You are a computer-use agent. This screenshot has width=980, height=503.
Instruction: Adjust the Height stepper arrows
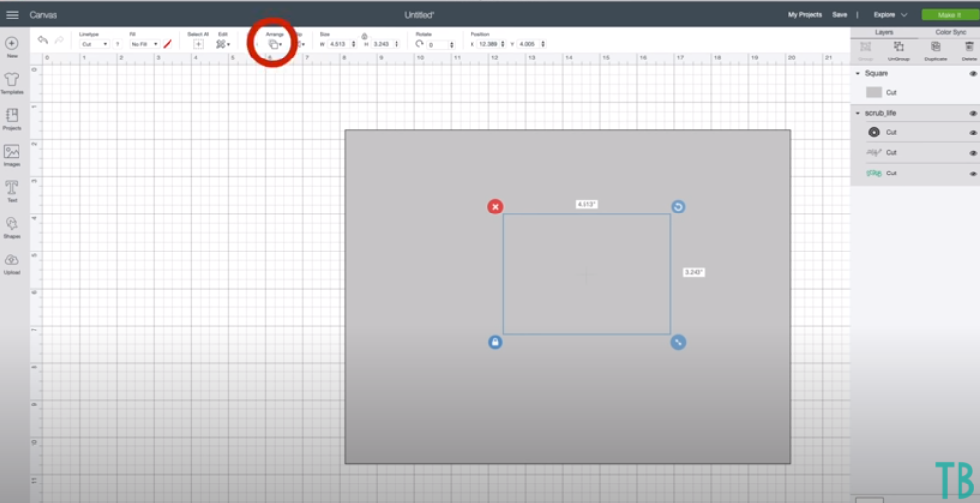coord(396,44)
